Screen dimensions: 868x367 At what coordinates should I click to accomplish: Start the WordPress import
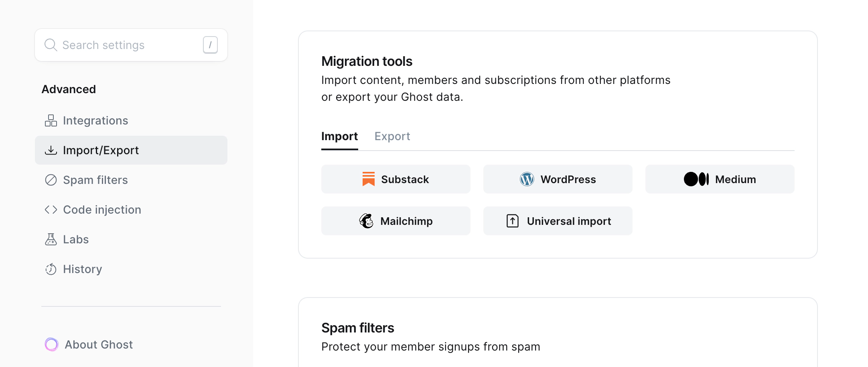pos(558,179)
